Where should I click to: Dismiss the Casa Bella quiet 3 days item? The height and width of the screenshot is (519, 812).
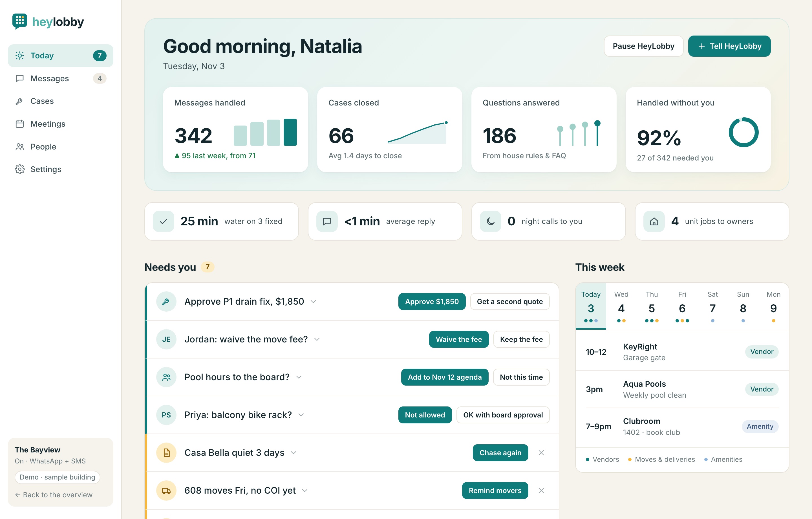tap(541, 452)
